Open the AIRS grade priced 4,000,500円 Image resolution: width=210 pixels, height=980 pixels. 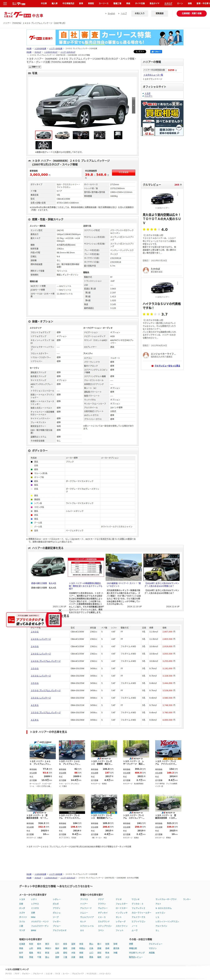tap(35, 720)
